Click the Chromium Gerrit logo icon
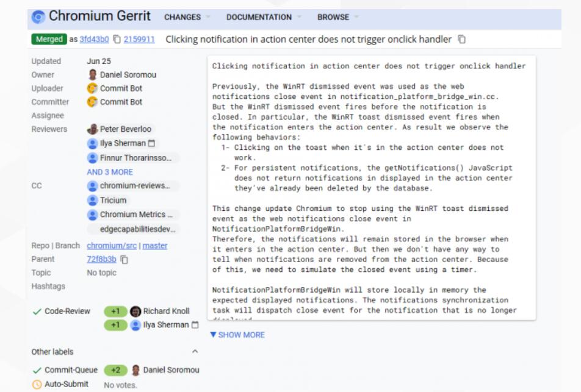 click(38, 16)
